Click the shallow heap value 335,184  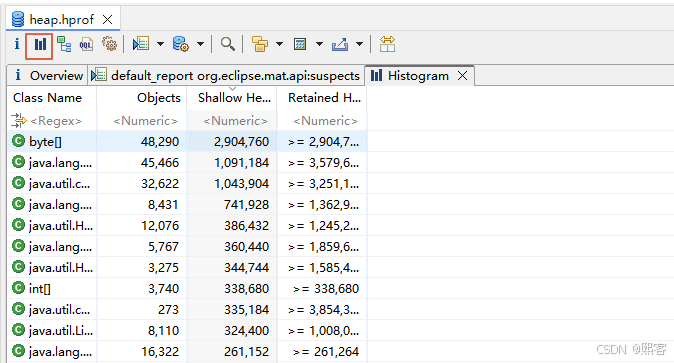pos(246,310)
